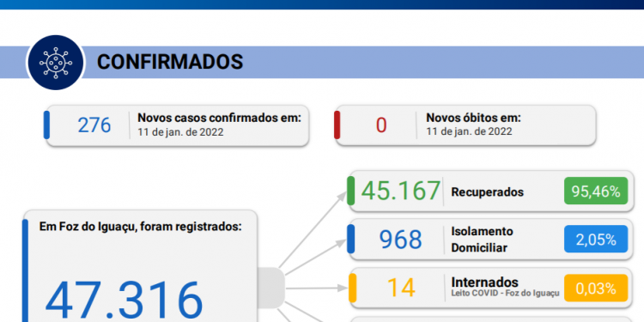Image resolution: width=644 pixels, height=322 pixels.
Task: Click 'Leito COVID - Foz do Iguaçu' subtitle
Action: pyautogui.click(x=506, y=294)
